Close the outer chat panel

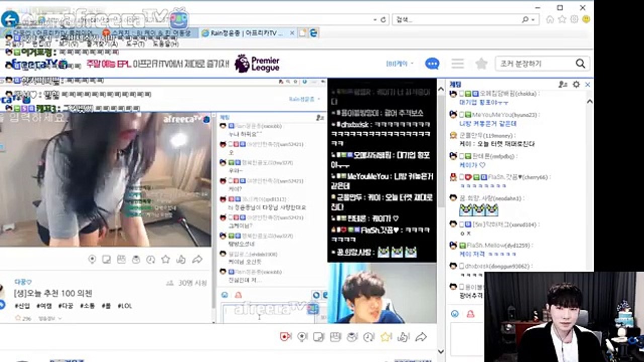click(x=587, y=84)
